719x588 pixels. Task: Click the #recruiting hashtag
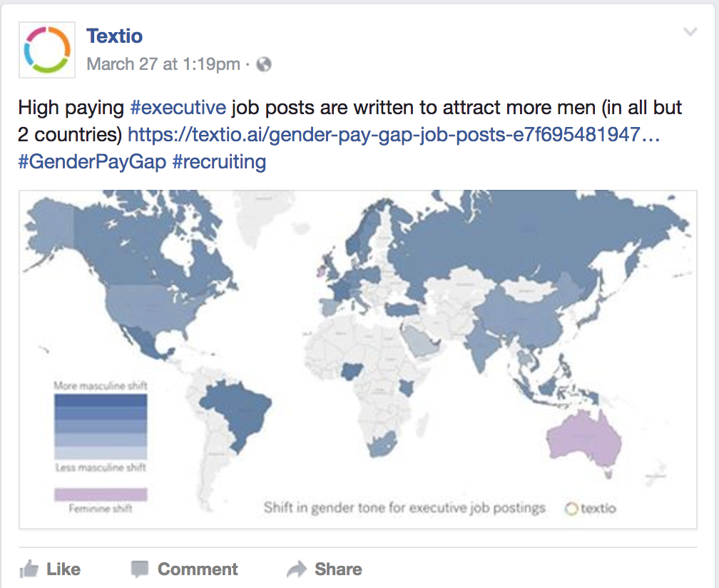(219, 161)
